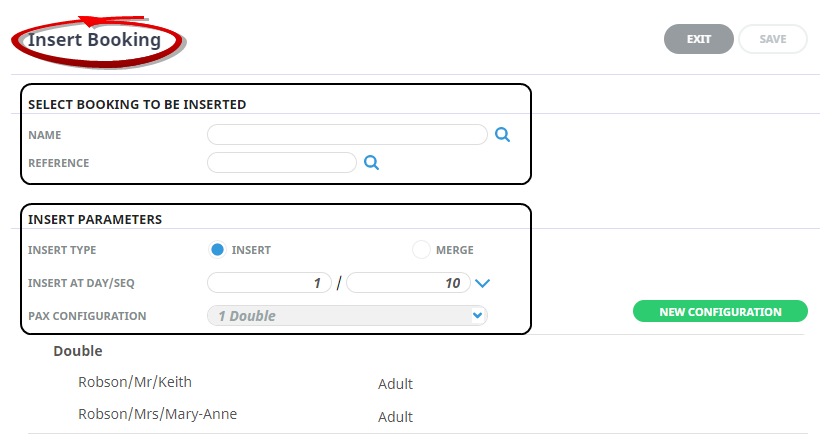Expand the day/seq chevron dropdown arrow

tap(483, 283)
